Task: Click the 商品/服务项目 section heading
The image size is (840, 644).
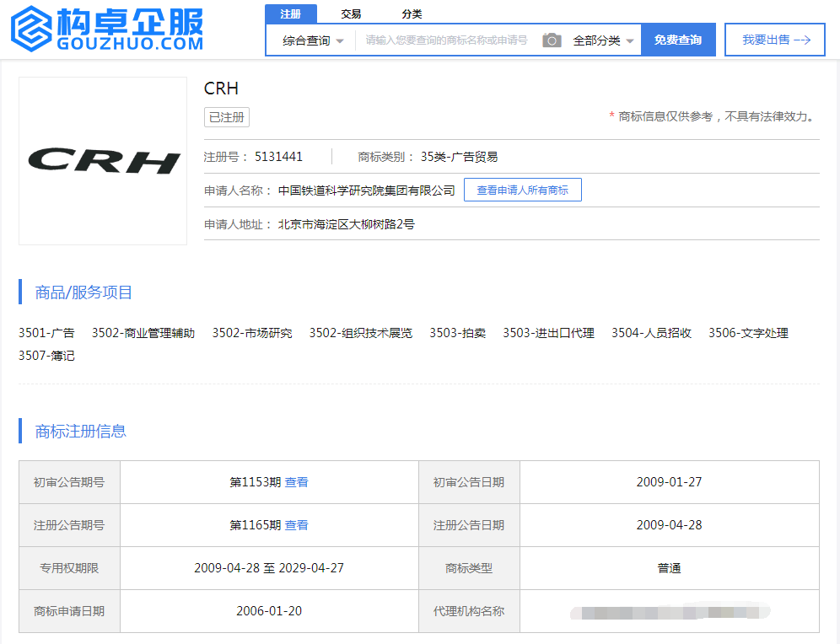Action: coord(83,292)
